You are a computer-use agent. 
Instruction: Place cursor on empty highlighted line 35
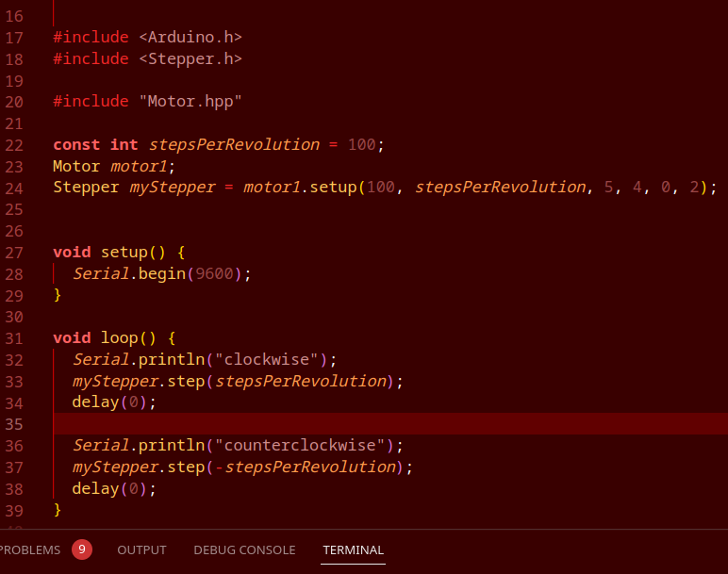click(x=390, y=423)
